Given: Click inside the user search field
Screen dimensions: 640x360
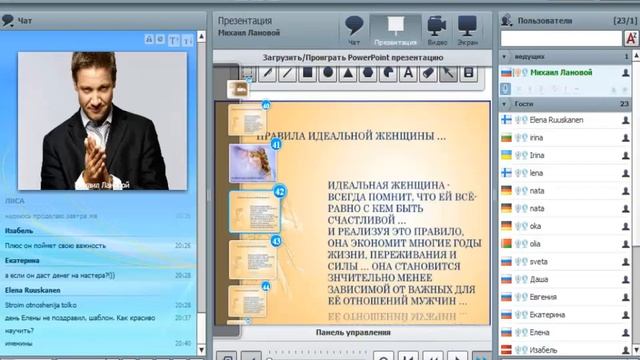Looking at the screenshot, I should pyautogui.click(x=561, y=39).
